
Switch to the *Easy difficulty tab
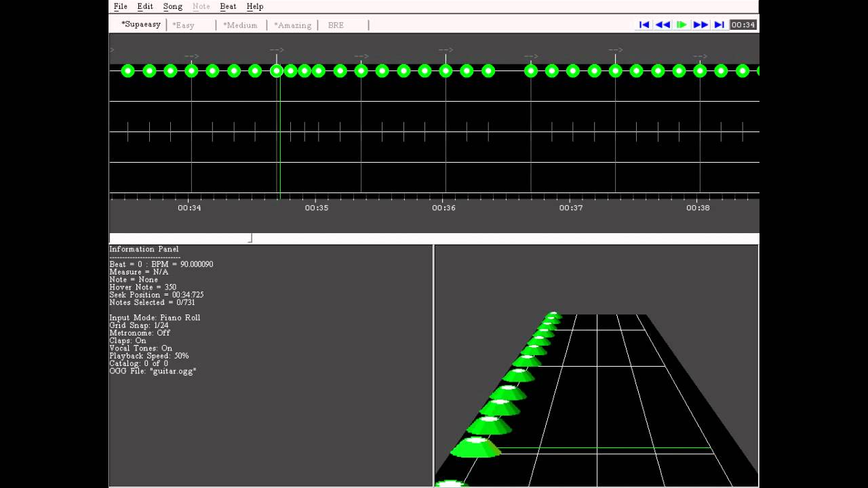click(x=183, y=25)
